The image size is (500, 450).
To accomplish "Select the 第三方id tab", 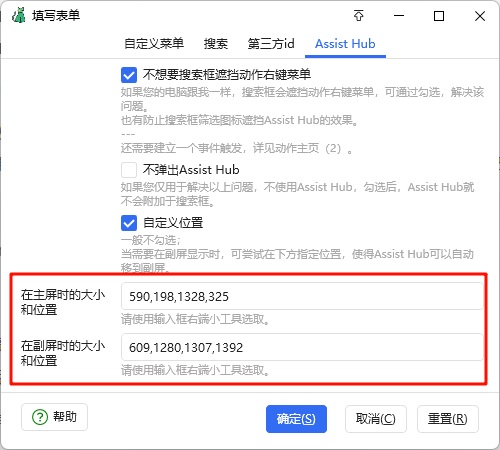I will (271, 44).
